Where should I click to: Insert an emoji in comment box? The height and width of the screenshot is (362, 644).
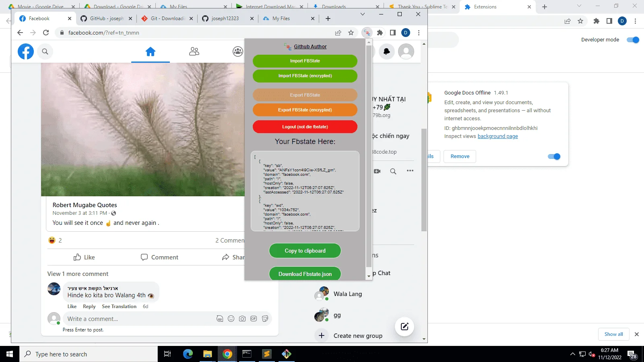coord(231,319)
